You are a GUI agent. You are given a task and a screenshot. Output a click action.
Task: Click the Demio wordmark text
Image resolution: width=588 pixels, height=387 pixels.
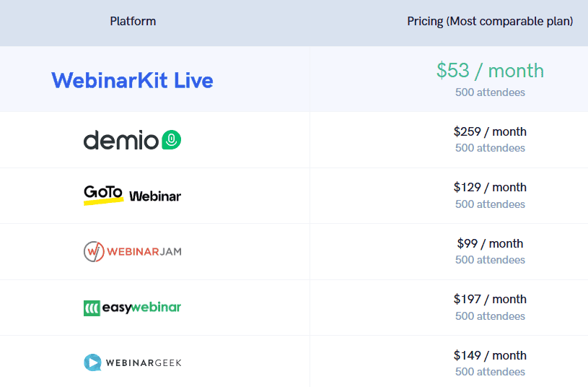tap(120, 140)
